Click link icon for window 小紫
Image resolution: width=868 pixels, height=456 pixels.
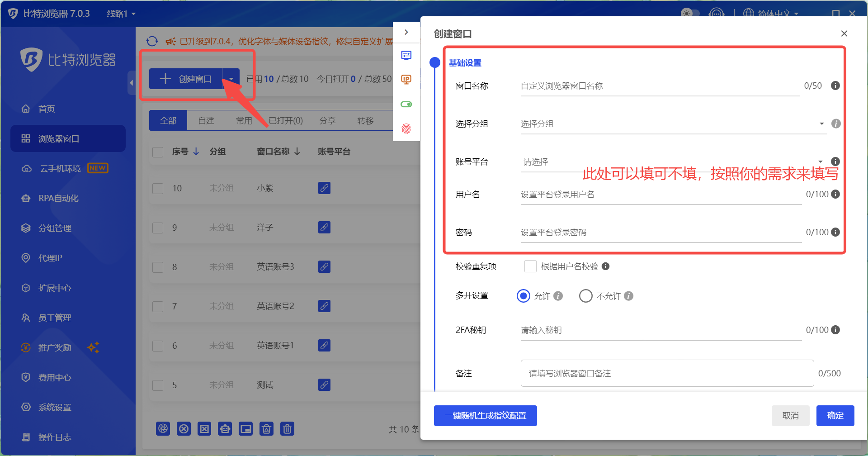324,188
